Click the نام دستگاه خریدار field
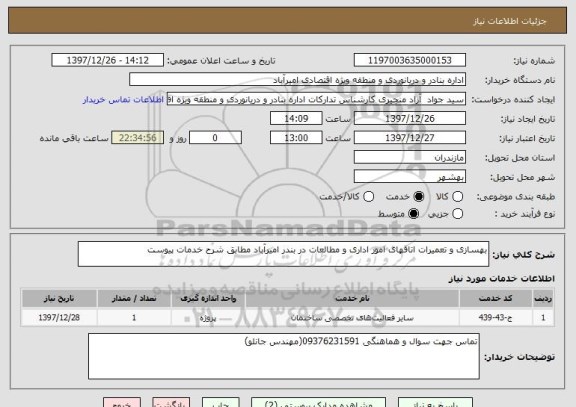The width and height of the screenshot is (576, 407). (x=298, y=80)
